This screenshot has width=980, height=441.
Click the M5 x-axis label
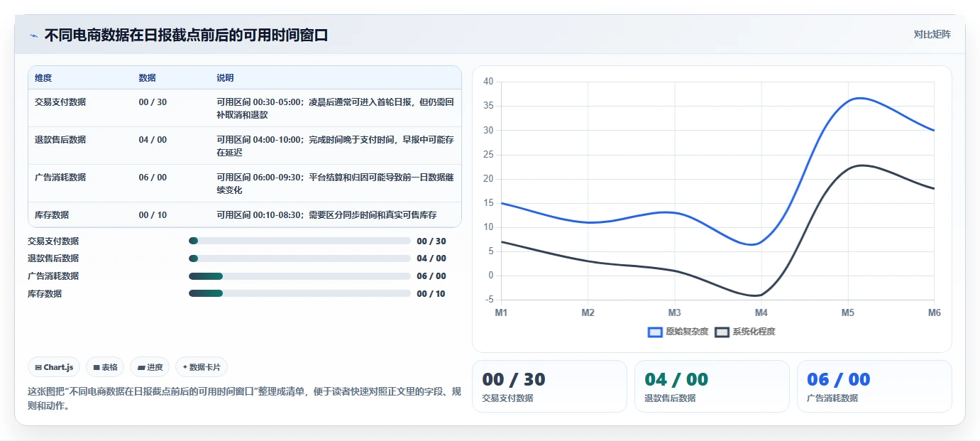(847, 312)
